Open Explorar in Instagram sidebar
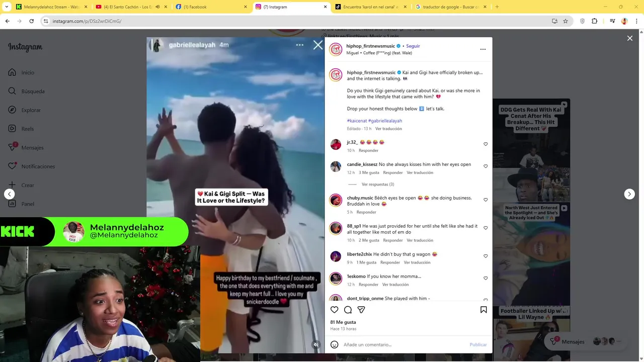 (x=24, y=110)
